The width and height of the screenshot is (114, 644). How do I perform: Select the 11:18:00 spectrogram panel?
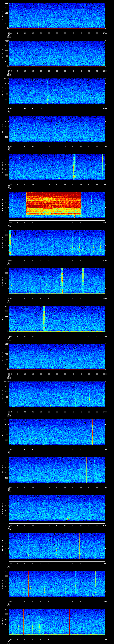coord(57,91)
